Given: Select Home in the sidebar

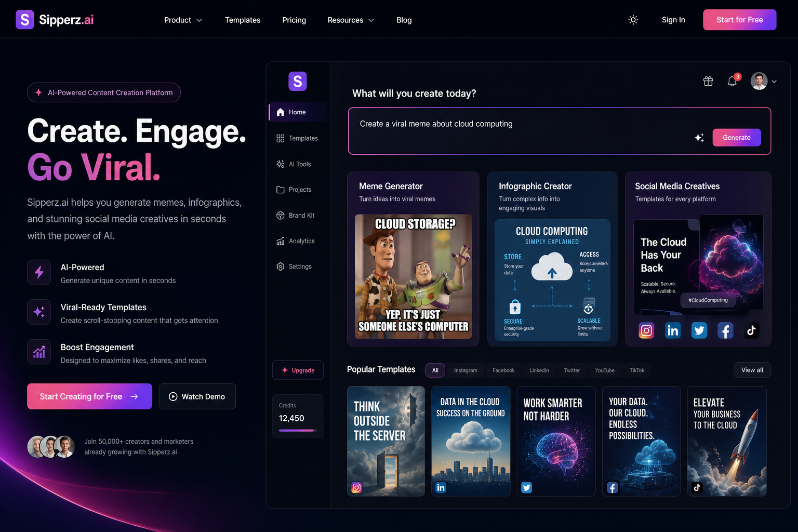Looking at the screenshot, I should point(298,112).
